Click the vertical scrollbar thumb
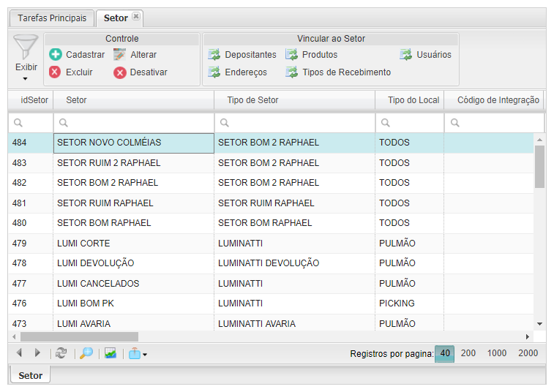The image size is (554, 392). [539, 167]
